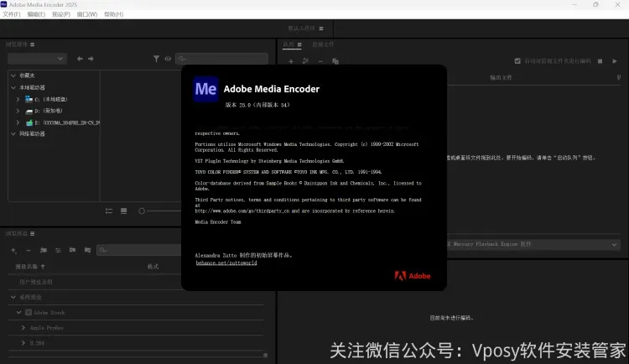Image resolution: width=629 pixels, height=364 pixels.
Task: Open the file type filter funnel icon
Action: 156,59
